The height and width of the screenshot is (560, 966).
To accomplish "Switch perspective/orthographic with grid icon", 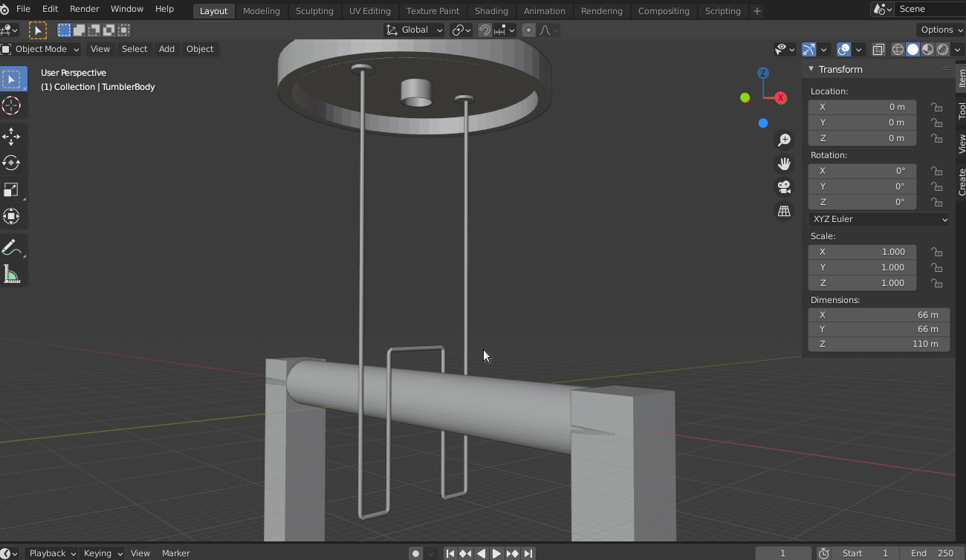I will tap(784, 211).
